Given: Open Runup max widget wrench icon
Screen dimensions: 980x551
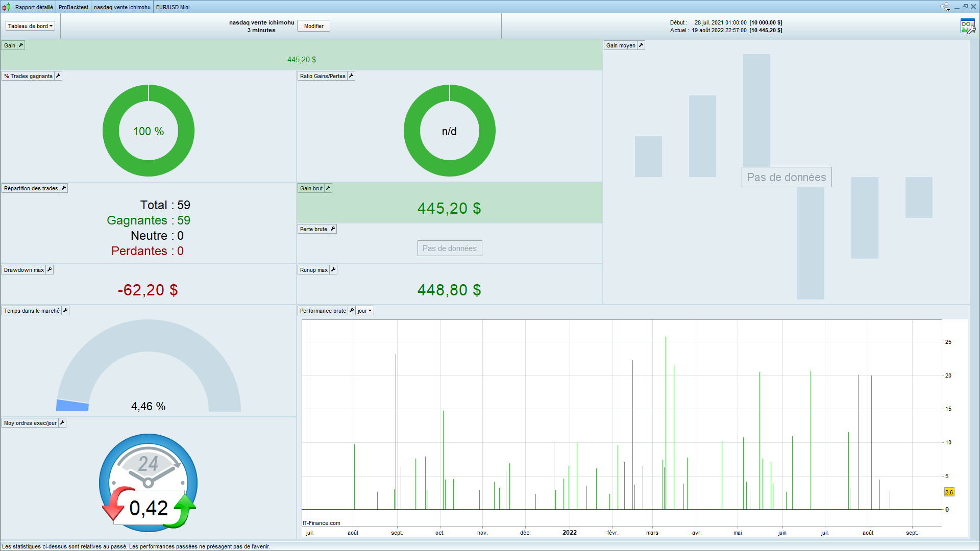Looking at the screenshot, I should [x=333, y=270].
